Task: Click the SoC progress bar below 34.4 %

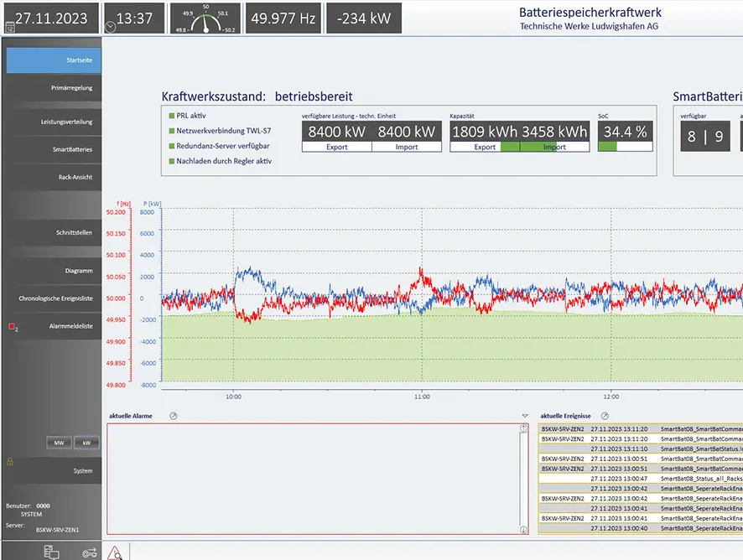Action: 625,147
